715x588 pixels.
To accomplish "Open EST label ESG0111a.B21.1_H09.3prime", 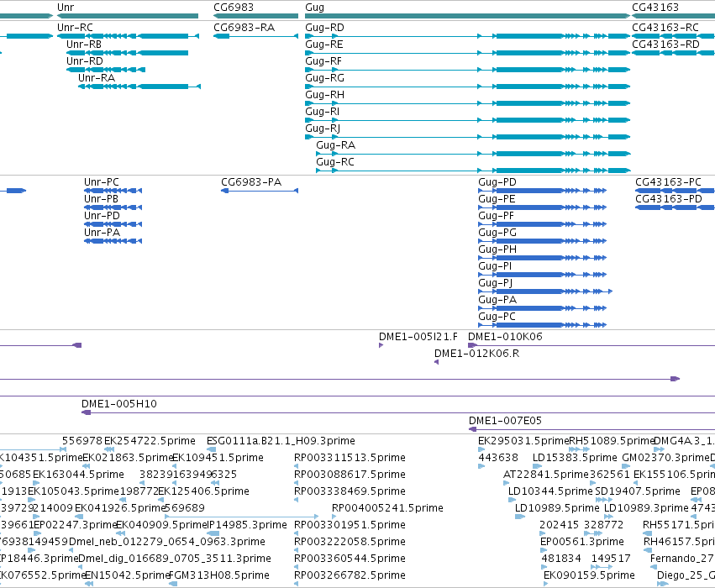I will [281, 441].
